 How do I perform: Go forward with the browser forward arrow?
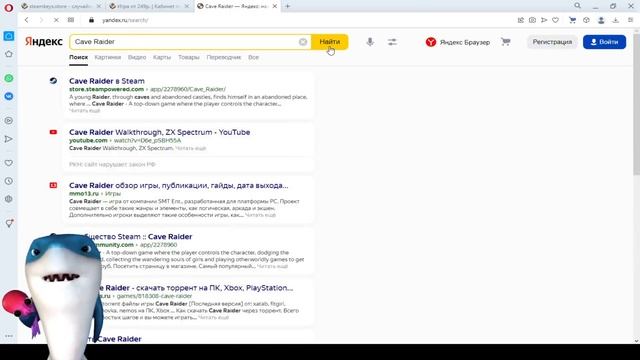(41, 20)
